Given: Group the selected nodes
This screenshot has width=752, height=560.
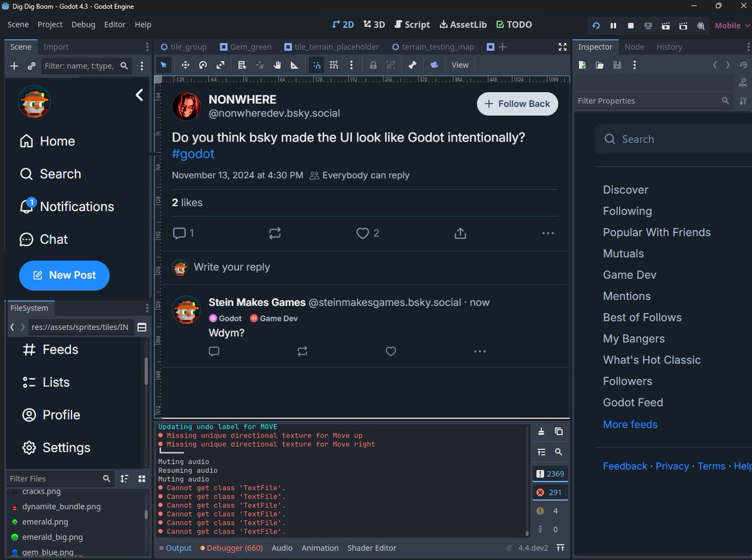Looking at the screenshot, I should tap(390, 65).
